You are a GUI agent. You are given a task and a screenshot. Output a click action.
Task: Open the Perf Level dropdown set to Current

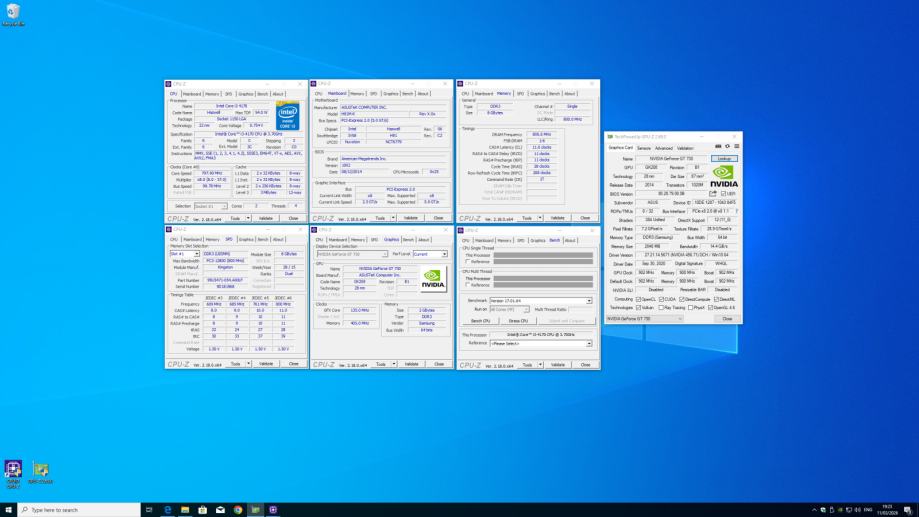click(430, 254)
